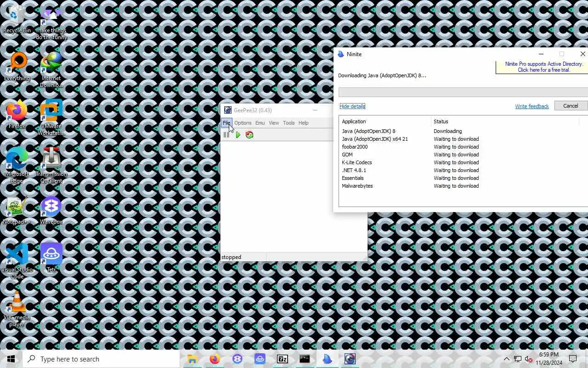
Task: Click the green play button in GeePee32
Action: click(238, 135)
